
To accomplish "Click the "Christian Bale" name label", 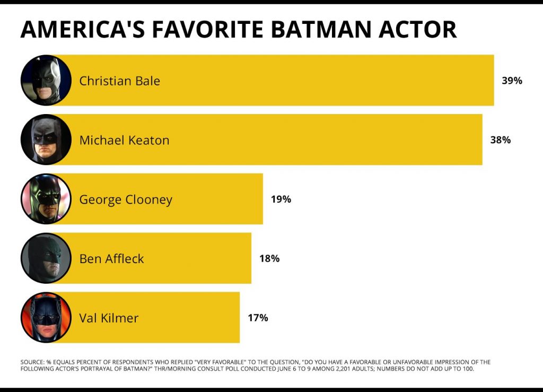I will pyautogui.click(x=119, y=81).
